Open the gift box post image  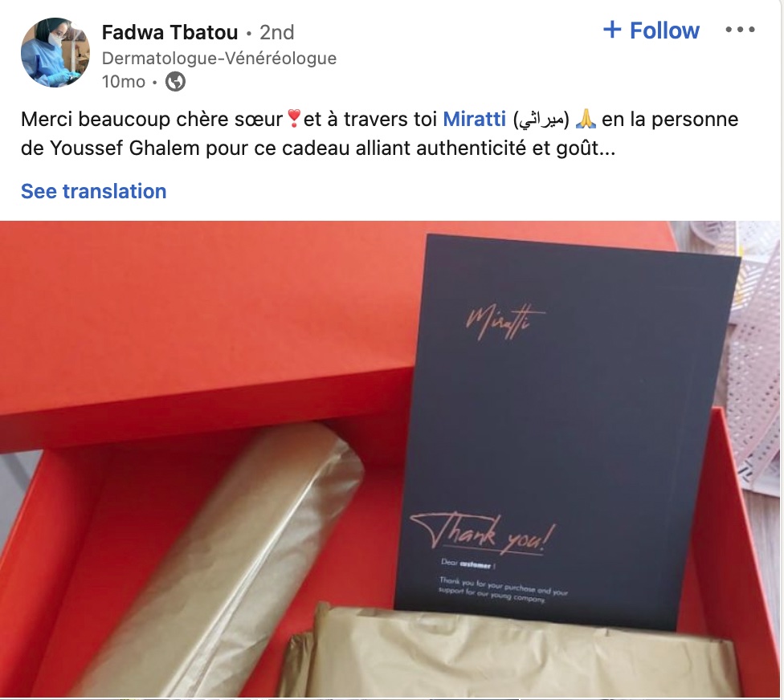pos(390,459)
